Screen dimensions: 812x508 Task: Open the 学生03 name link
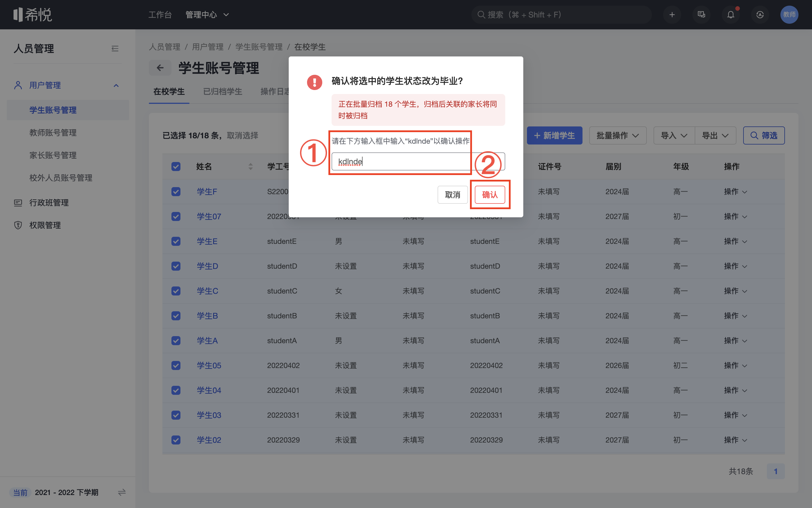coord(209,415)
